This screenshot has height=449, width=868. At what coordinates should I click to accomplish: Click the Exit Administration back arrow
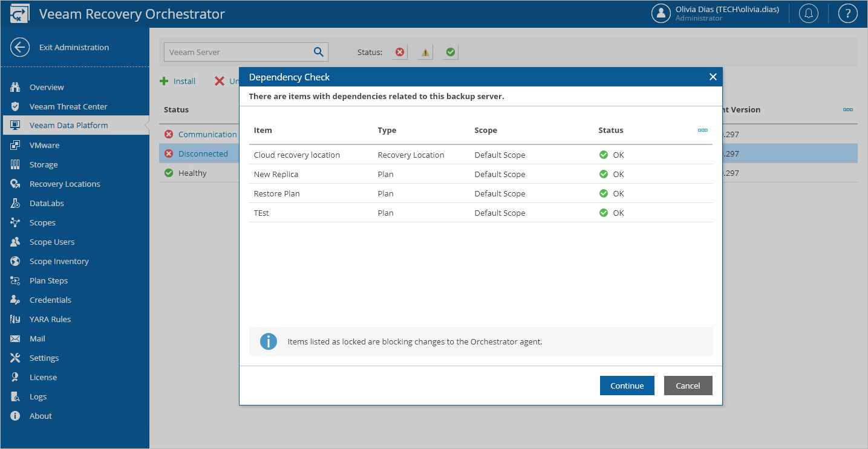(20, 47)
